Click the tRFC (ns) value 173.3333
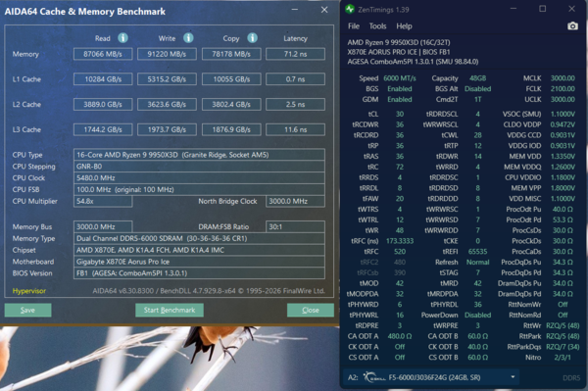This screenshot has height=391, width=588. click(400, 241)
